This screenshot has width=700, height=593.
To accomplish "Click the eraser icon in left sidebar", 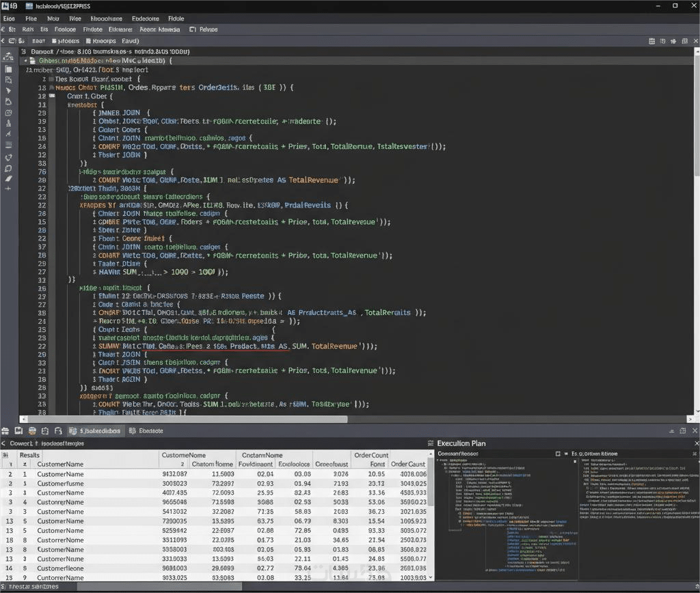I will tap(8, 178).
